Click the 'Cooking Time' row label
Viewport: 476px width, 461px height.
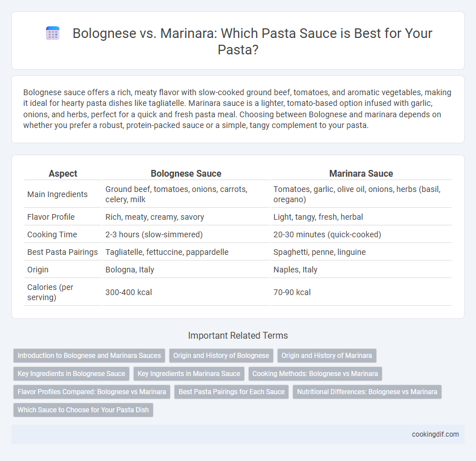(52, 234)
